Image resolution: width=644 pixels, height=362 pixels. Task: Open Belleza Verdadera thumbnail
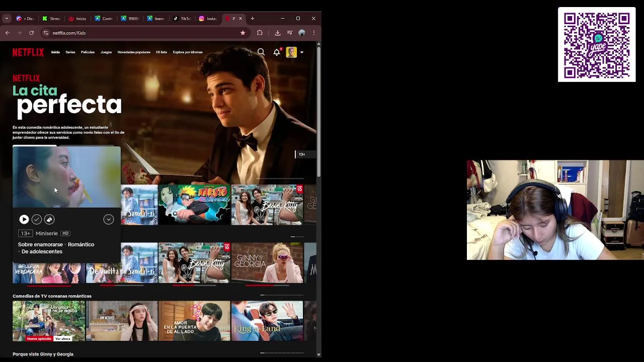(49, 272)
